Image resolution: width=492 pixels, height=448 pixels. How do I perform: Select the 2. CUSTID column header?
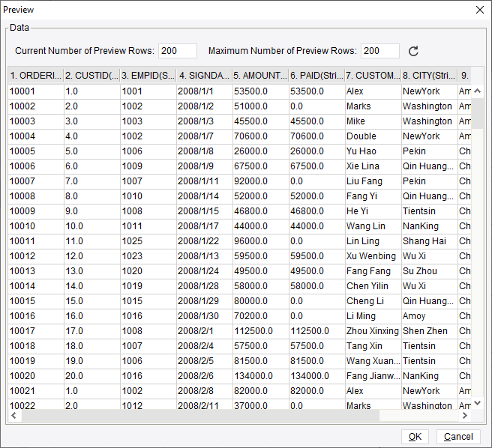point(92,76)
